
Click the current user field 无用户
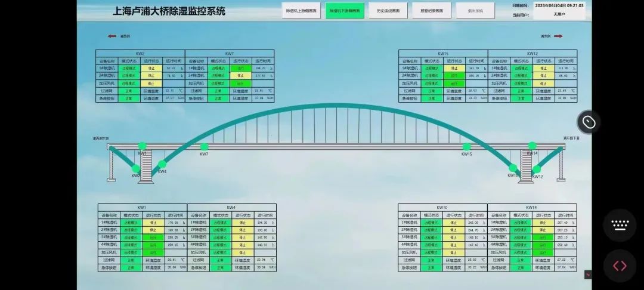[x=559, y=14]
